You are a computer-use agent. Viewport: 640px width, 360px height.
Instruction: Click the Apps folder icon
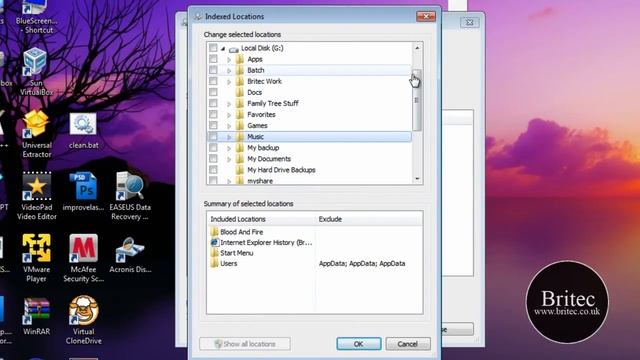click(x=240, y=59)
